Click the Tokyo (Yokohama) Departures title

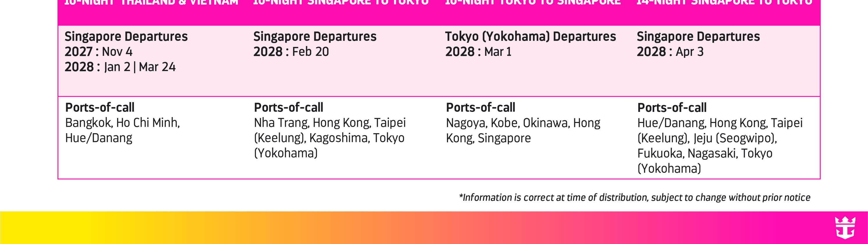[x=530, y=36]
